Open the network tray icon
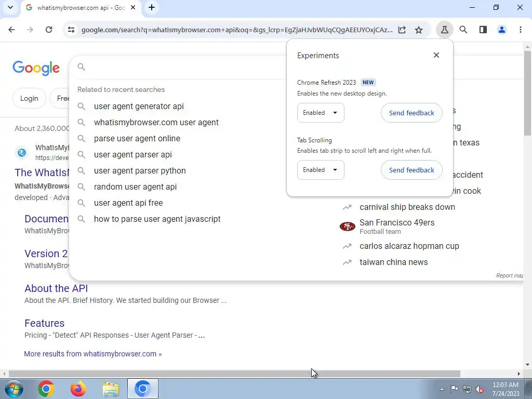 tap(467, 389)
